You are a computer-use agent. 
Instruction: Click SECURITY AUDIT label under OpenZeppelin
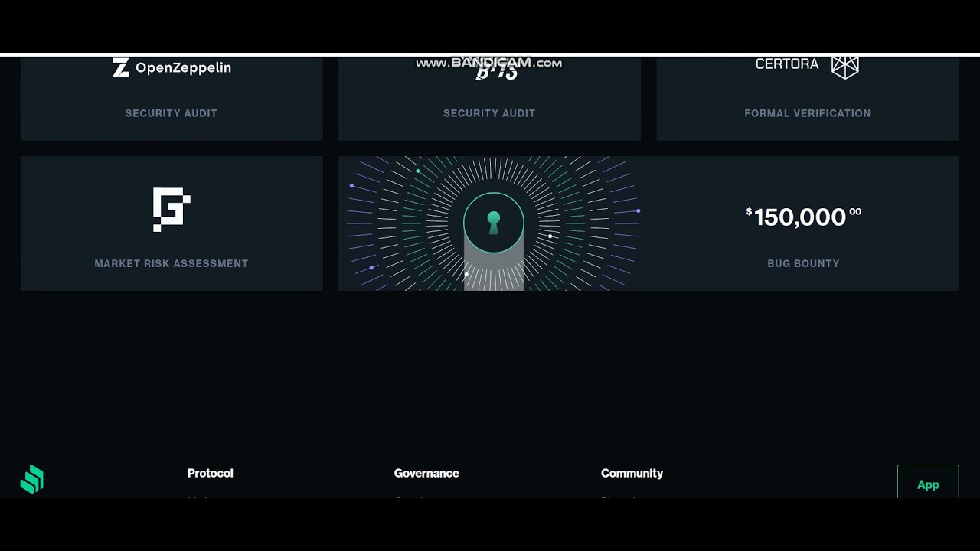[171, 113]
